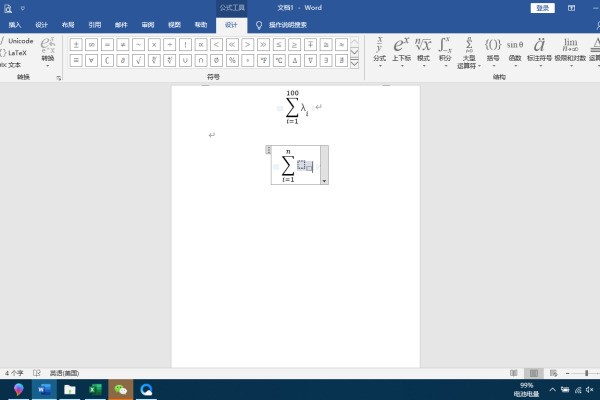Insert a Radical (根式) structure
This screenshot has height=400, width=600.
point(423,49)
